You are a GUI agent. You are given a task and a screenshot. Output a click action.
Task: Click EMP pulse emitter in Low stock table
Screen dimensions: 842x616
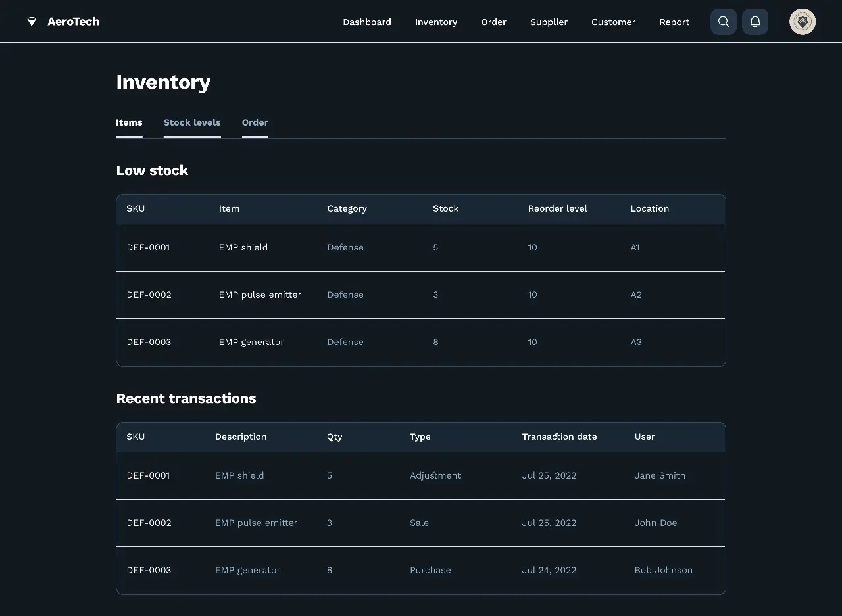260,295
